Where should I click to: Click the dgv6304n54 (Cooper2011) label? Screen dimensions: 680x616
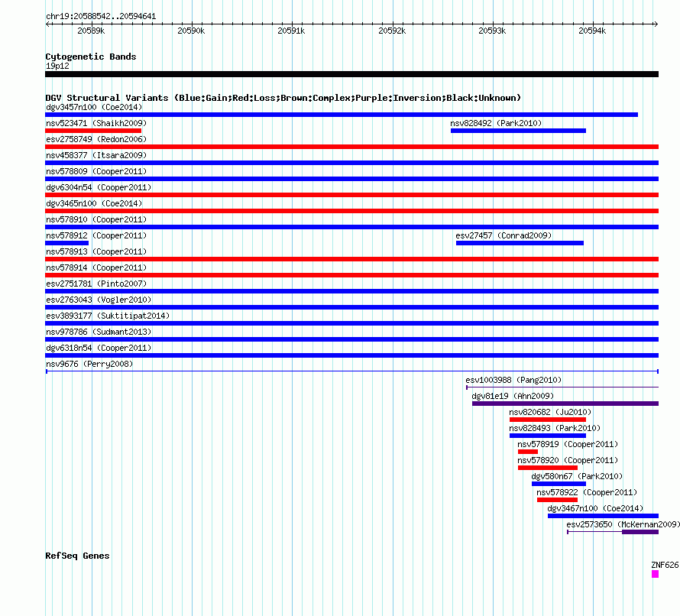tap(99, 187)
